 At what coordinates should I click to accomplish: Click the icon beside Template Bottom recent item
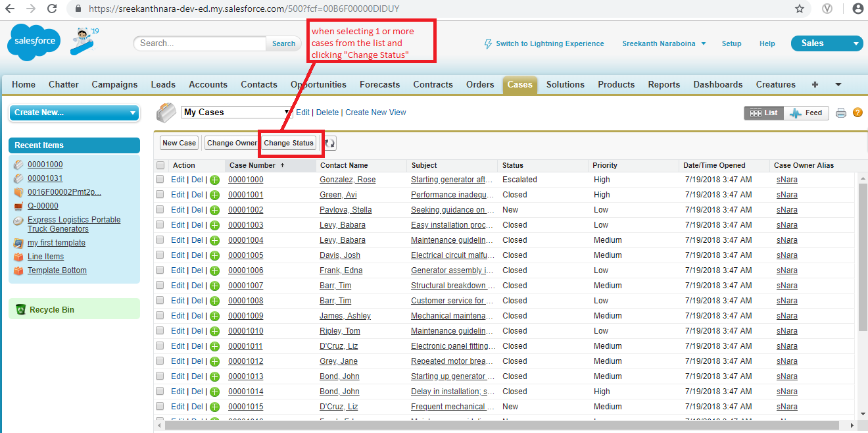click(x=18, y=270)
